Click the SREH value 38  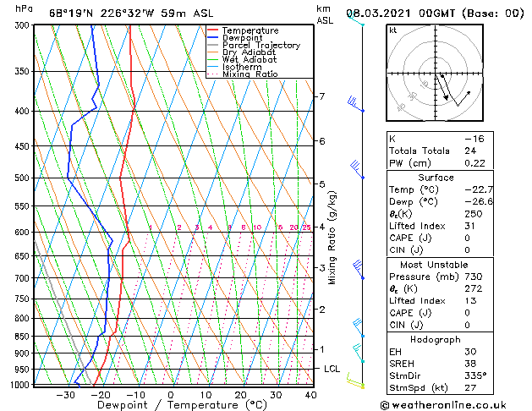click(x=470, y=364)
